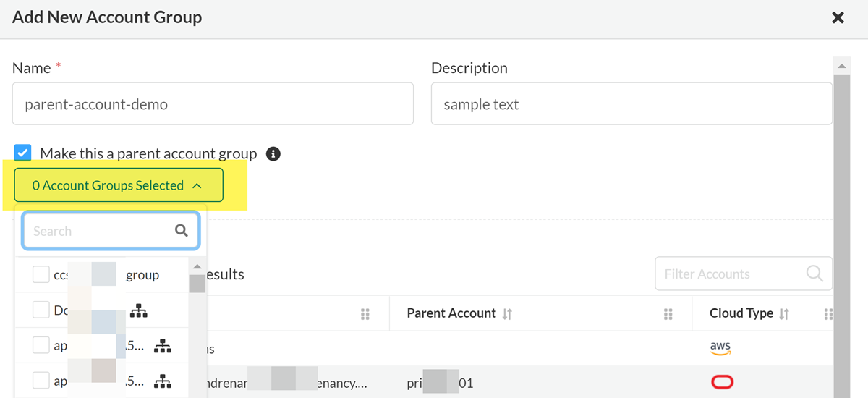
Task: Check the ccs...group account group checkbox
Action: (41, 275)
